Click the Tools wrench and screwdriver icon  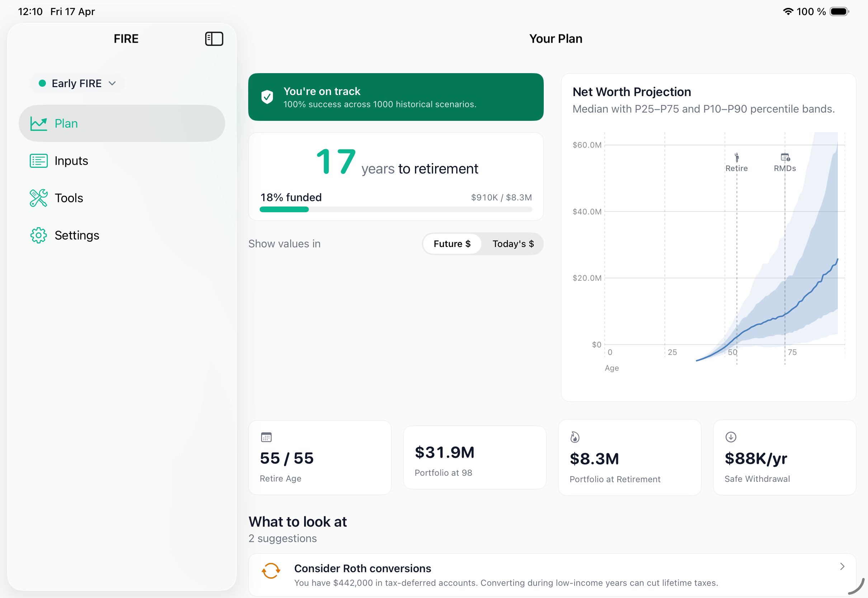pos(39,198)
